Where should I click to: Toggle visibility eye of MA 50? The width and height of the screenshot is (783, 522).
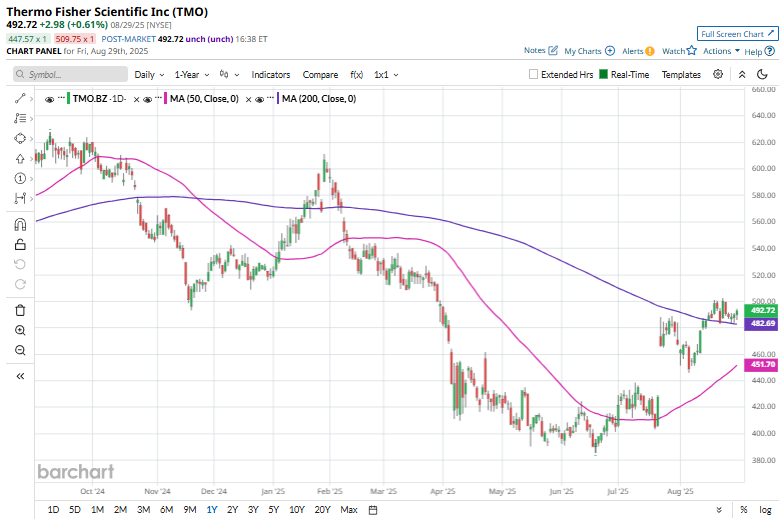tap(147, 99)
